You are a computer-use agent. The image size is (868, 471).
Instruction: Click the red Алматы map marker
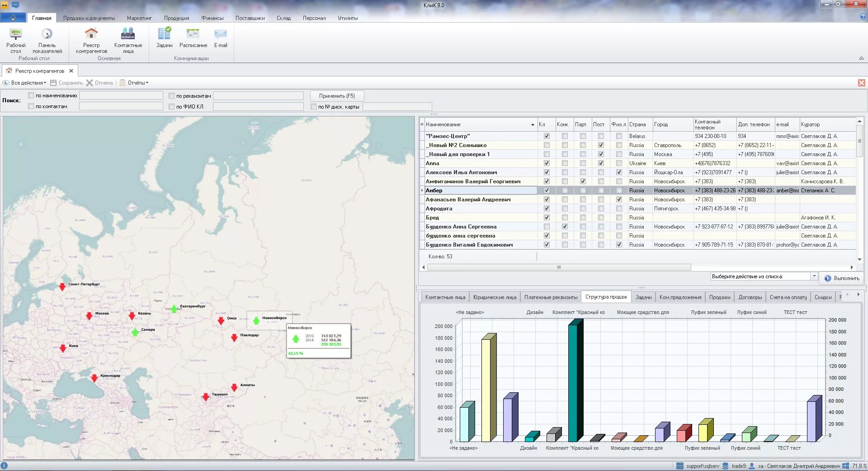pyautogui.click(x=234, y=387)
